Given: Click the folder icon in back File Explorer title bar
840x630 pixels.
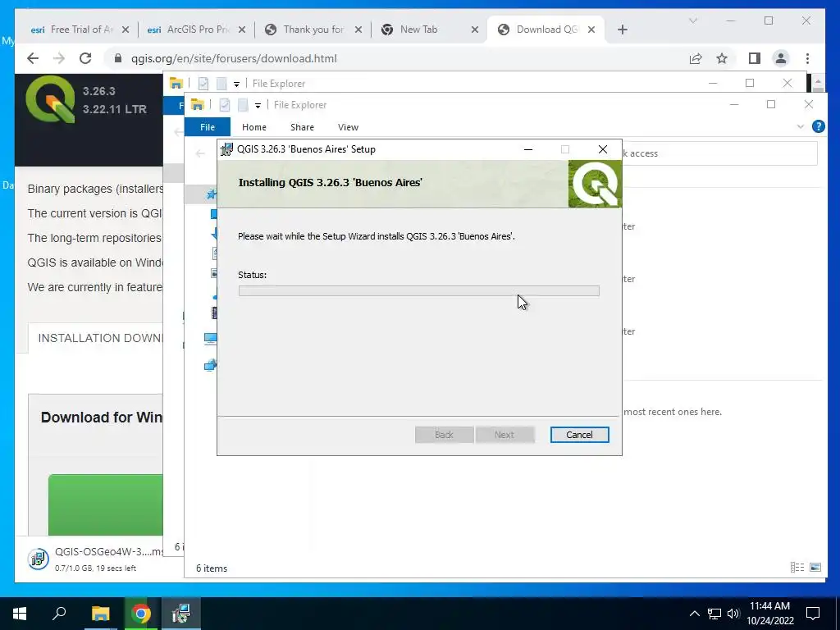Looking at the screenshot, I should (176, 83).
